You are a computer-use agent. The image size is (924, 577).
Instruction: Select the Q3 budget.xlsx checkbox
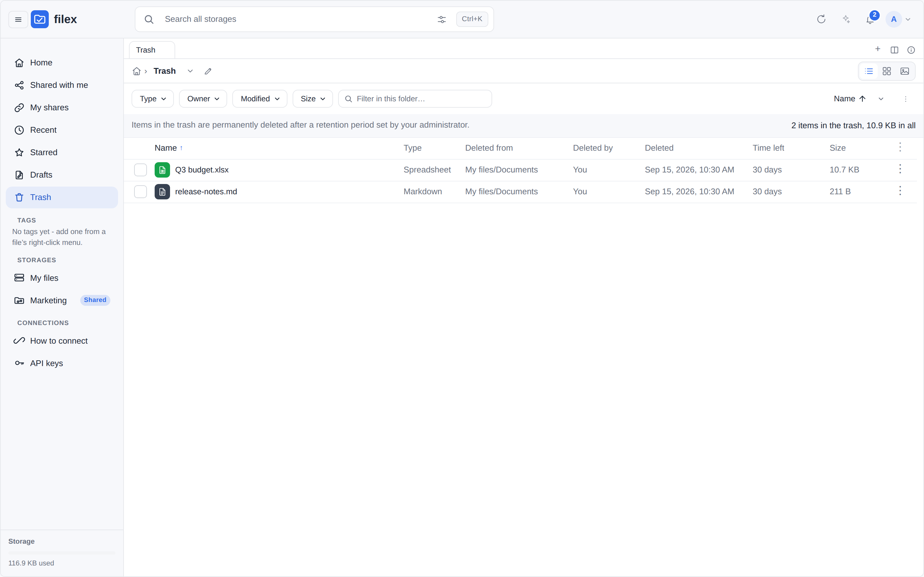(141, 170)
